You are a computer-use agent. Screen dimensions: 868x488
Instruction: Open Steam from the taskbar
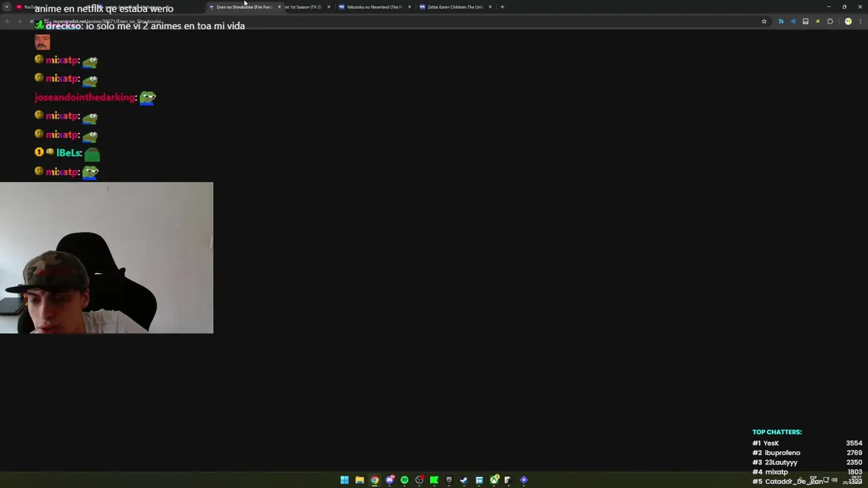pyautogui.click(x=464, y=480)
